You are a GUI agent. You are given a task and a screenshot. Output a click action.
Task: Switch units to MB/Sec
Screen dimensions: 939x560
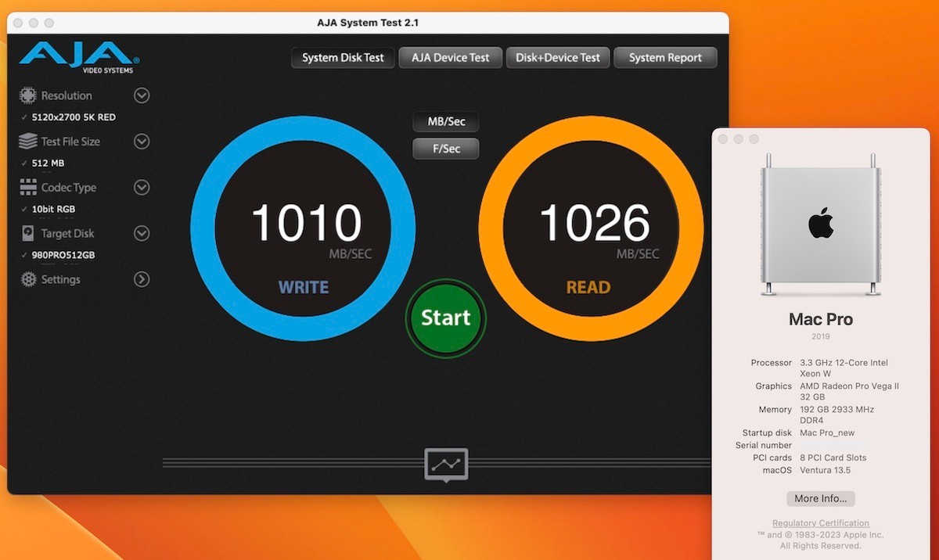[446, 122]
